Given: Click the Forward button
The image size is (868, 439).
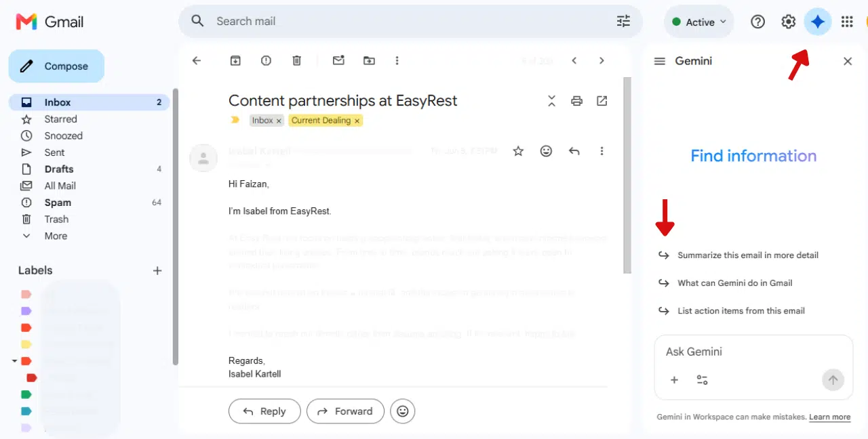Looking at the screenshot, I should 345,411.
